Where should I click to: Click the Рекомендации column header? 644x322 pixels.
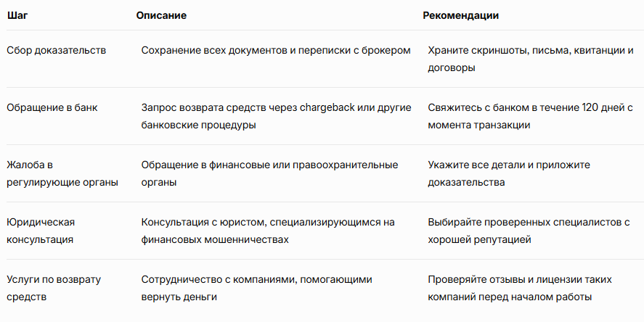460,15
